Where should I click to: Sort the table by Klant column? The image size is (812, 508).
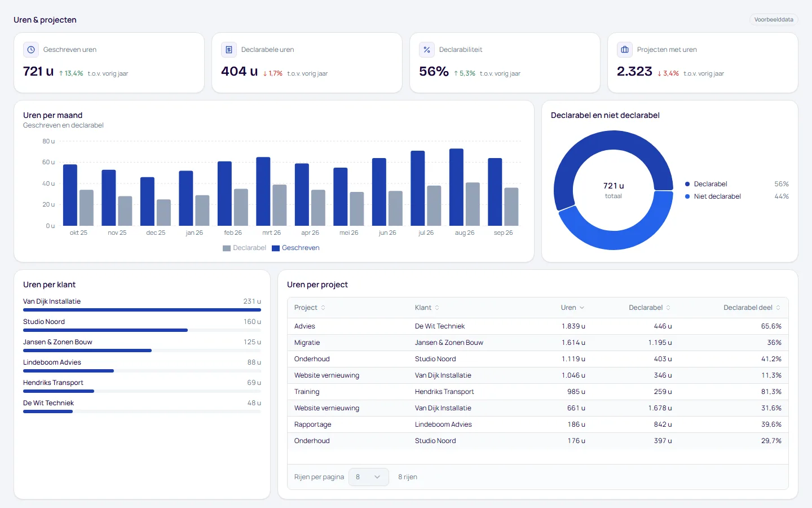[x=427, y=308]
